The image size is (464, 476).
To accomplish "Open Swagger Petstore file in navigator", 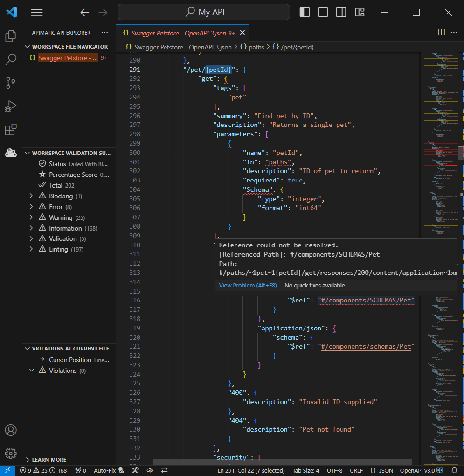I will pos(68,58).
